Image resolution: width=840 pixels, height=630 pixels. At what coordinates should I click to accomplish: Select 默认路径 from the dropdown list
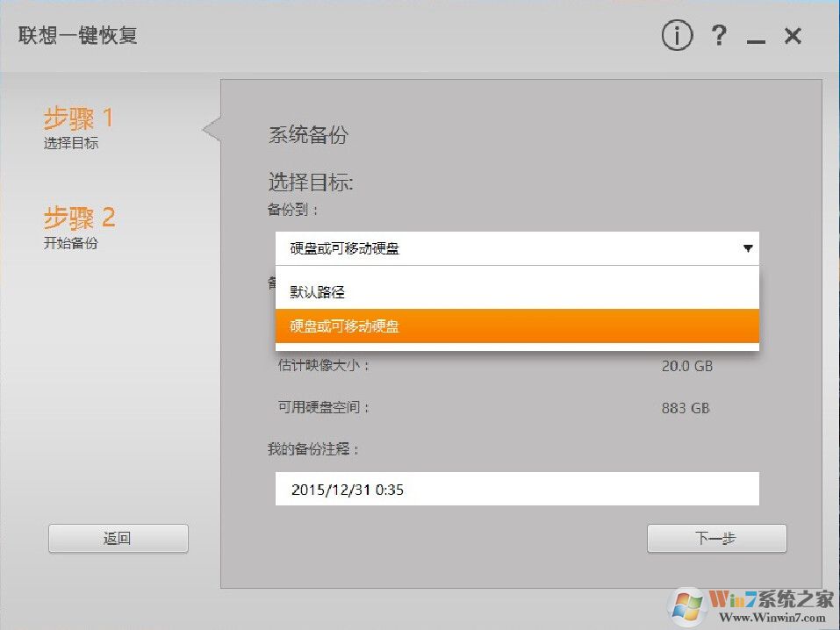517,292
